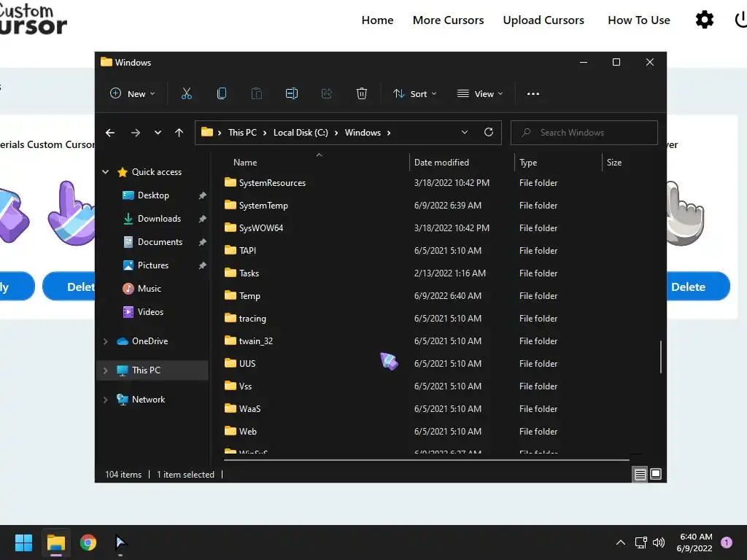Open recent locations dropdown chevron
747x560 pixels.
pyautogui.click(x=158, y=133)
